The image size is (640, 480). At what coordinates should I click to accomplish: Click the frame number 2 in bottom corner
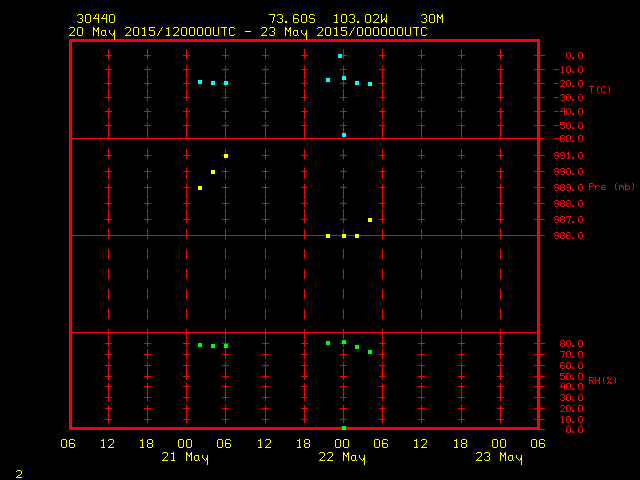(x=18, y=472)
